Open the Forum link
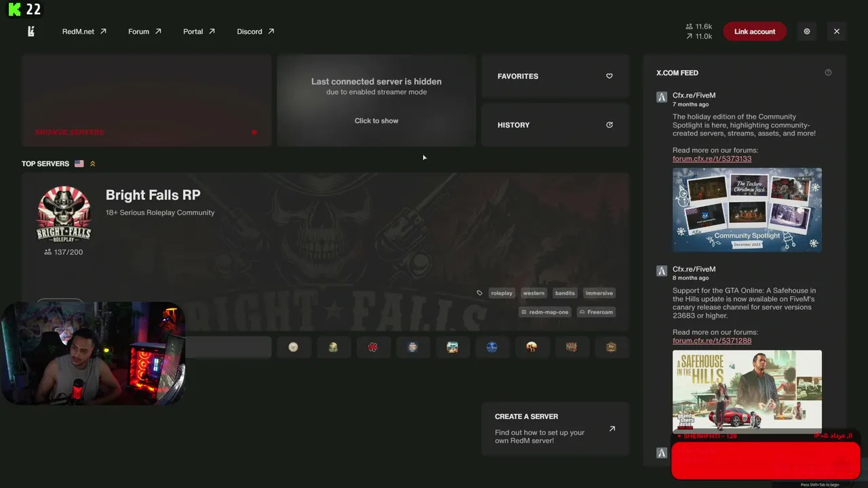The width and height of the screenshot is (868, 488). [144, 31]
